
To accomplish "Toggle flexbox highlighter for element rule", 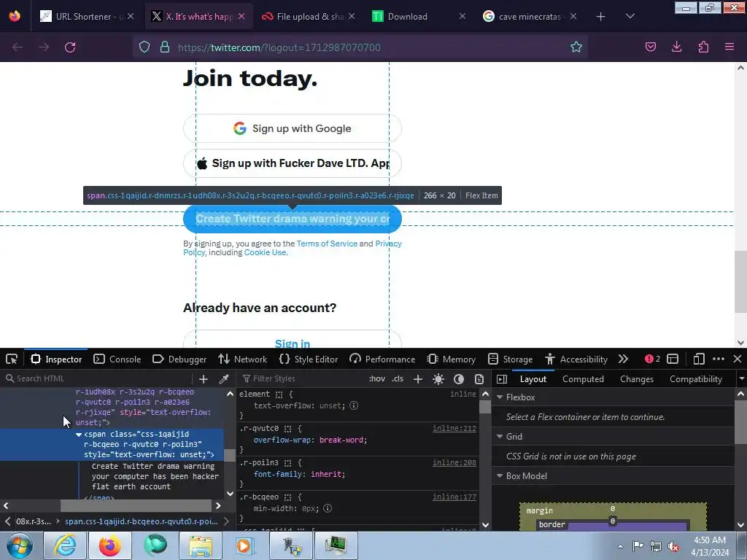I will [x=279, y=394].
